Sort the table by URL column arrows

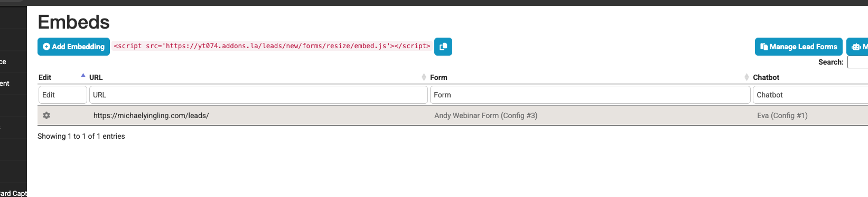[424, 77]
